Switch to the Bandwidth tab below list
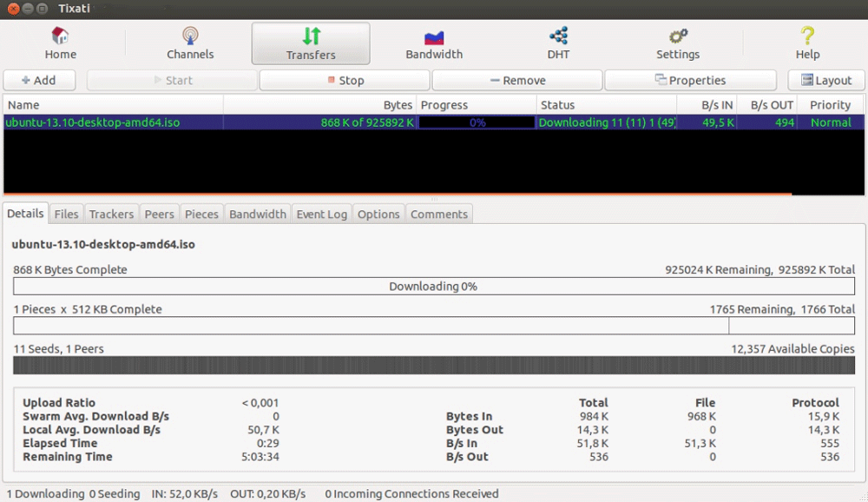This screenshot has width=868, height=502. click(258, 215)
